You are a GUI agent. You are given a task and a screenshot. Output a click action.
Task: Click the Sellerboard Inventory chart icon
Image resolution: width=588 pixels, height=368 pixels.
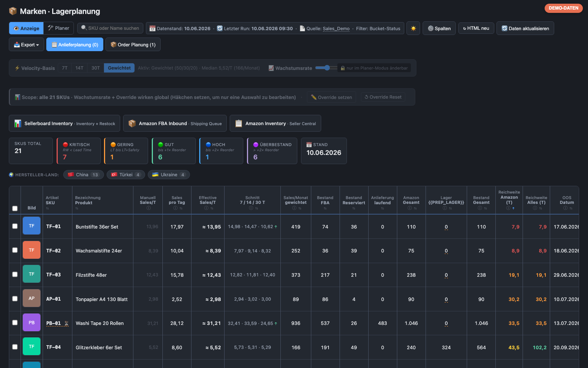18,124
